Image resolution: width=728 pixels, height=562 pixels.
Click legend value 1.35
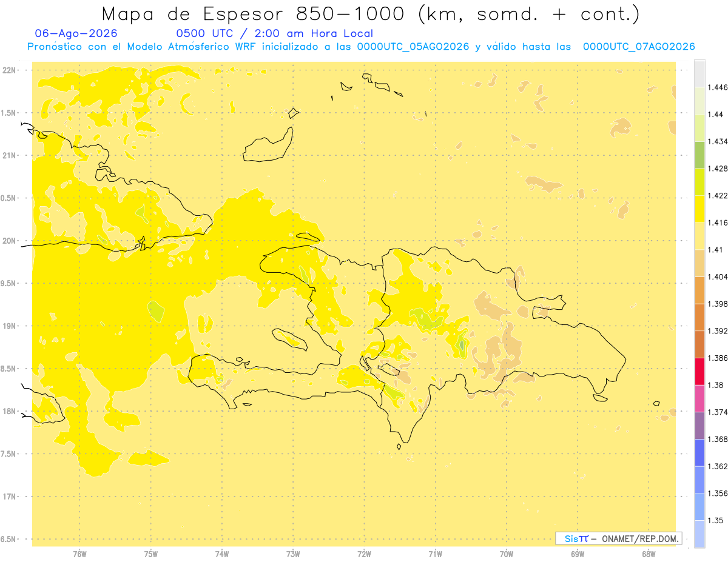pyautogui.click(x=715, y=520)
